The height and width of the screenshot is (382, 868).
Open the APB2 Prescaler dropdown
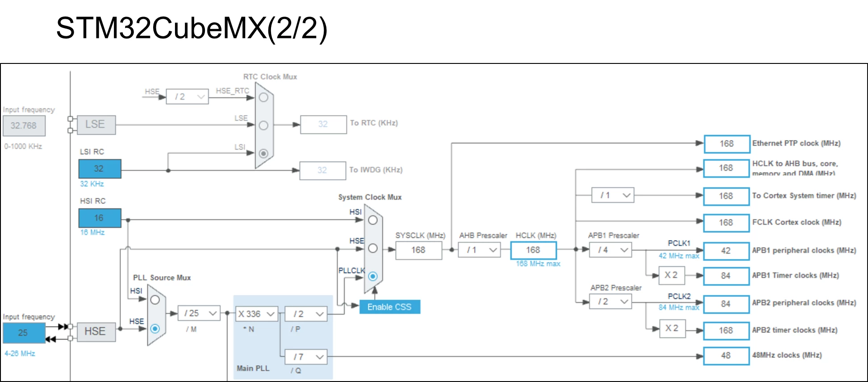[610, 302]
